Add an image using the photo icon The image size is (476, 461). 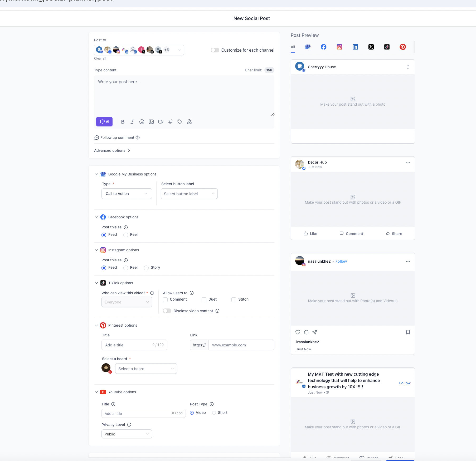(151, 122)
